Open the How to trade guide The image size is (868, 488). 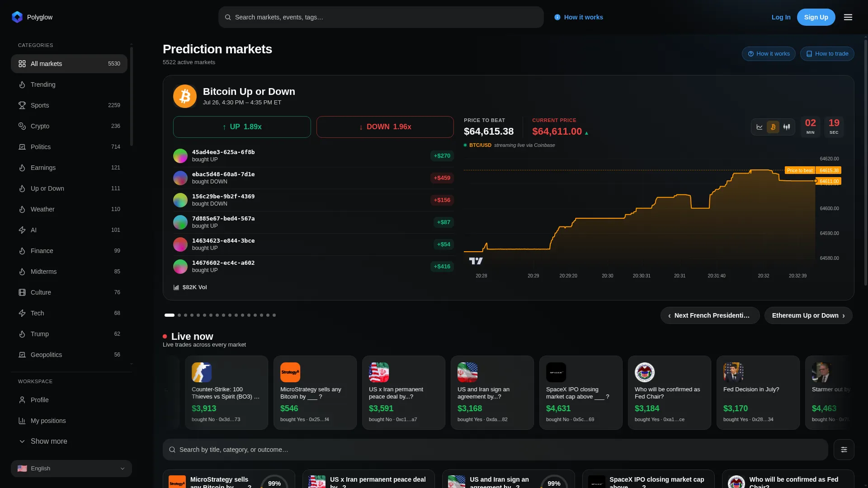coord(827,54)
